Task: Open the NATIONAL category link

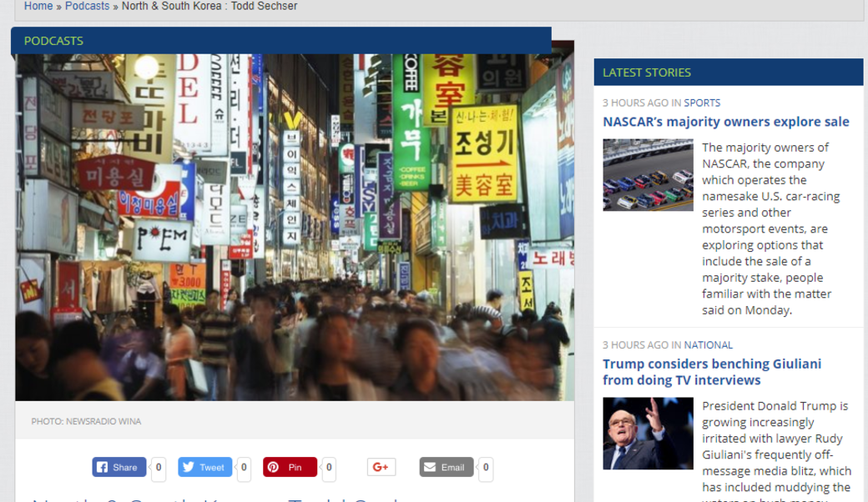Action: coord(708,344)
